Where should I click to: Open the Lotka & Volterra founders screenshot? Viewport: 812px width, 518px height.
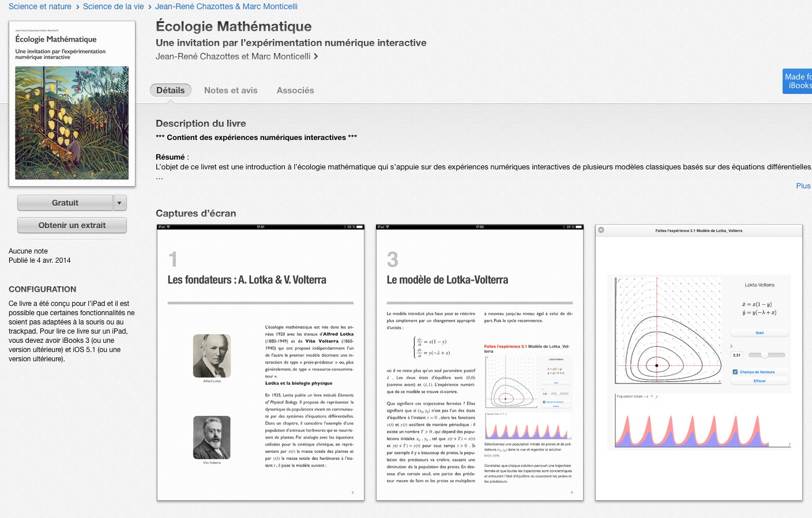tap(261, 362)
